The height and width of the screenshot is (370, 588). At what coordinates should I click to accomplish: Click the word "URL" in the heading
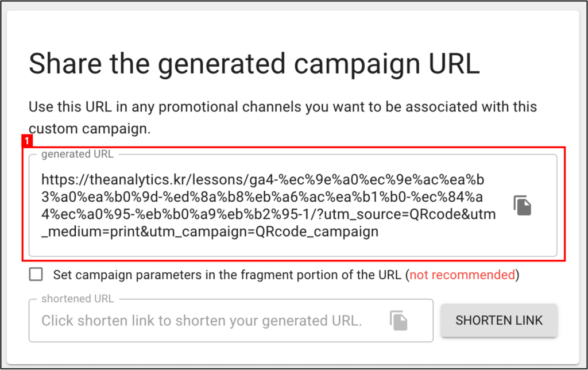[x=454, y=64]
